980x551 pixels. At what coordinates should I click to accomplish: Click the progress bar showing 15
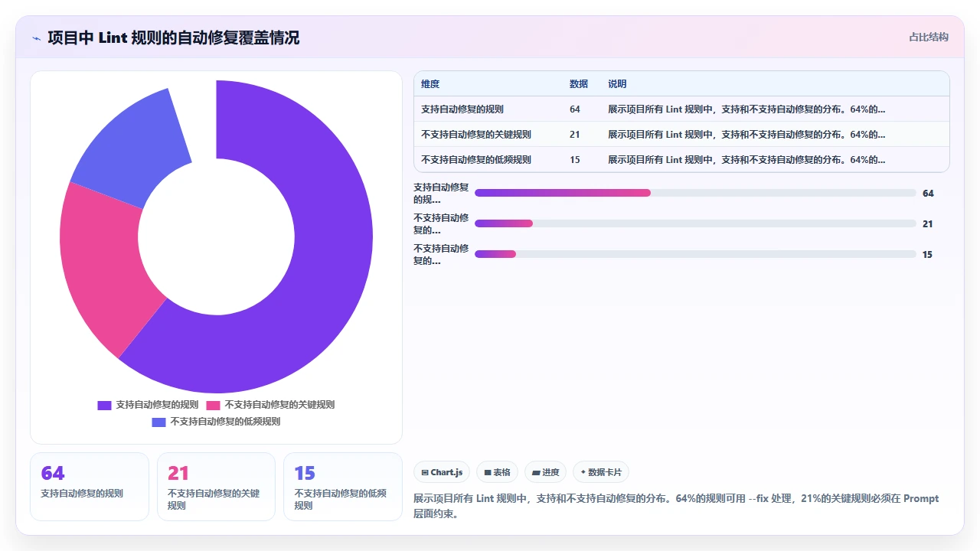695,254
